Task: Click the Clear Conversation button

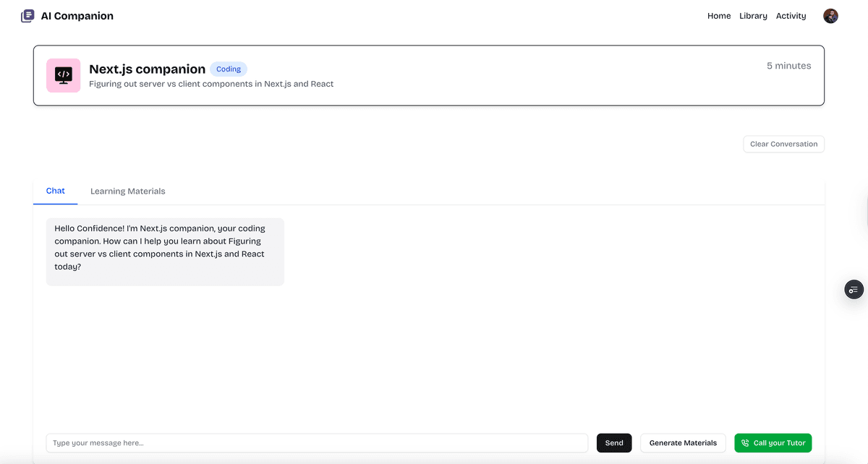Action: point(783,144)
